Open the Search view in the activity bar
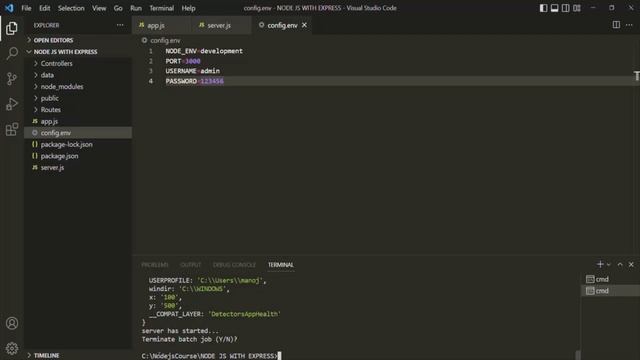 12,53
